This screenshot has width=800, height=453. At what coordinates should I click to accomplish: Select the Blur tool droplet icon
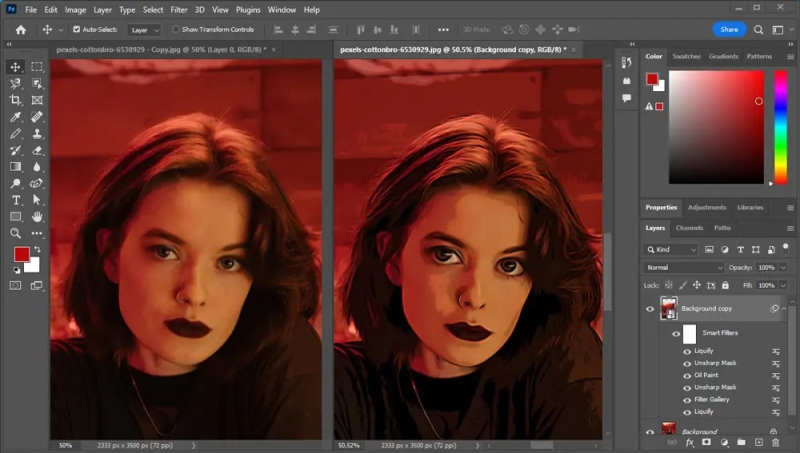click(x=37, y=167)
